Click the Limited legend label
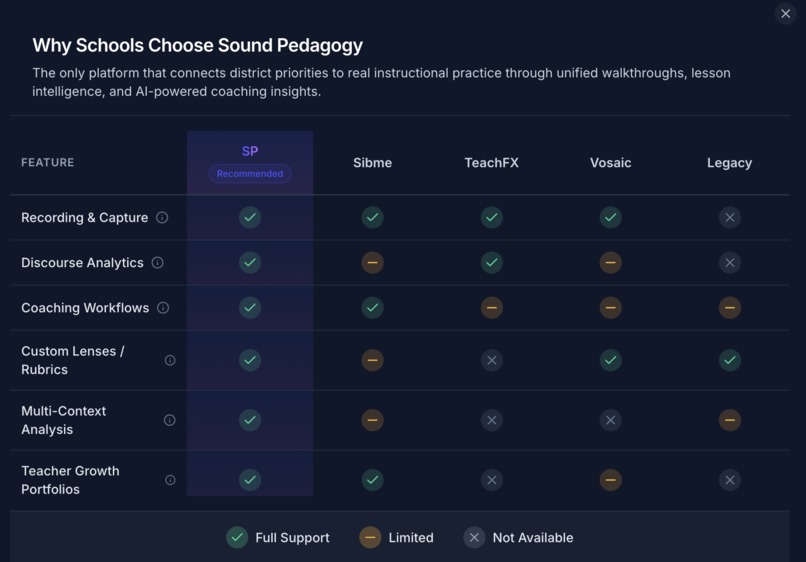Screen dimensions: 806x562 411,538
